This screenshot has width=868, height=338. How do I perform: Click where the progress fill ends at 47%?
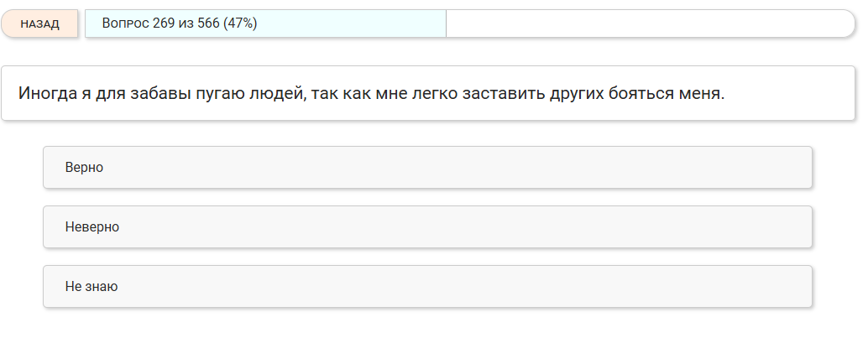tap(445, 23)
